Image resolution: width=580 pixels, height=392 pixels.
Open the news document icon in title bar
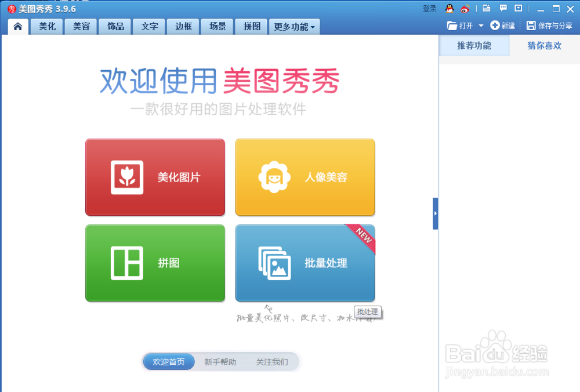coord(487,8)
